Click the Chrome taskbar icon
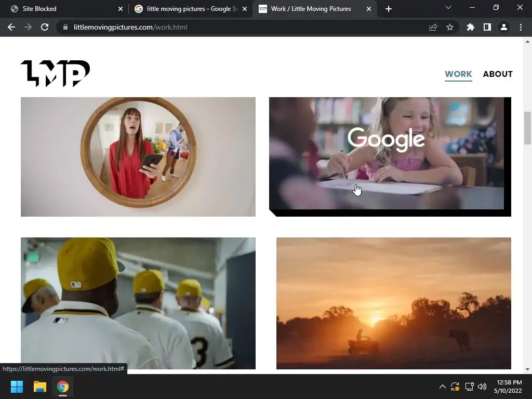Image resolution: width=532 pixels, height=399 pixels. (63, 387)
